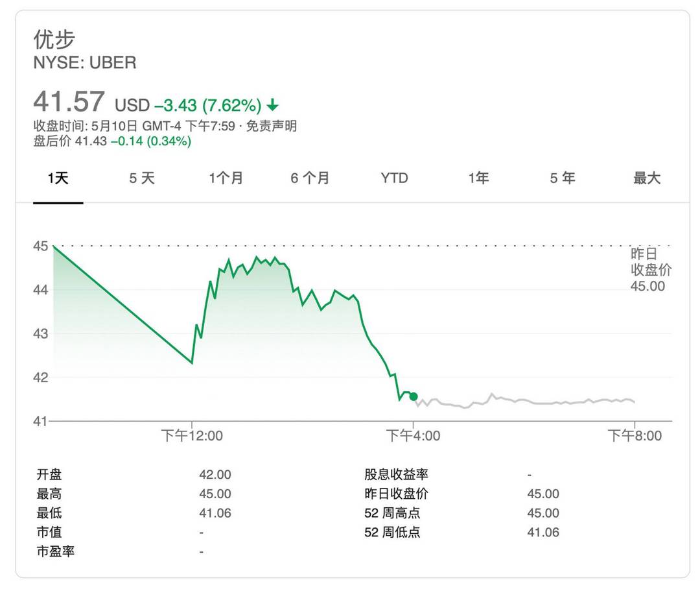Image resolution: width=700 pixels, height=589 pixels.
Task: Click the 优步 company title
Action: [54, 40]
